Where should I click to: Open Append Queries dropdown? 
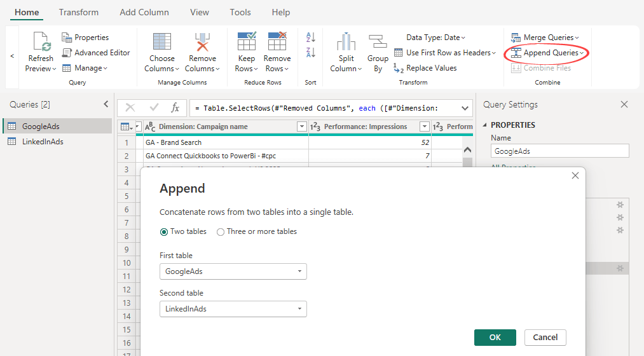click(547, 53)
